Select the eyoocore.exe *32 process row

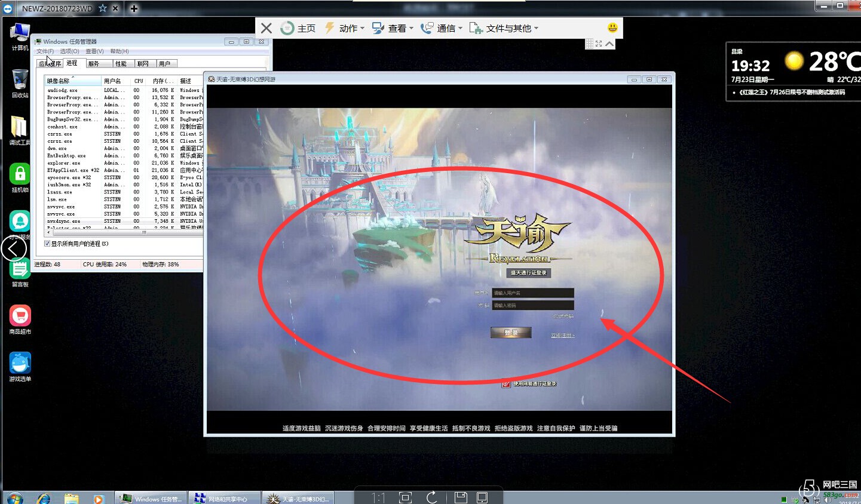124,177
